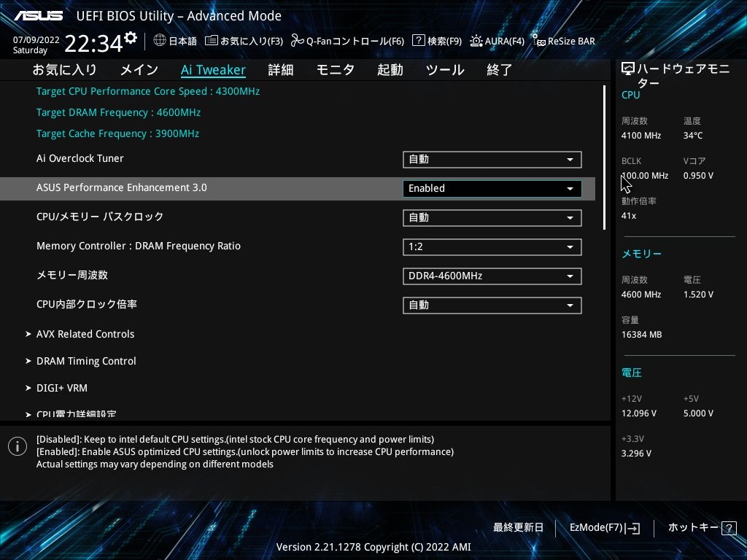Click the 1.520 V memory voltage value
This screenshot has height=560, width=747.
[698, 295]
